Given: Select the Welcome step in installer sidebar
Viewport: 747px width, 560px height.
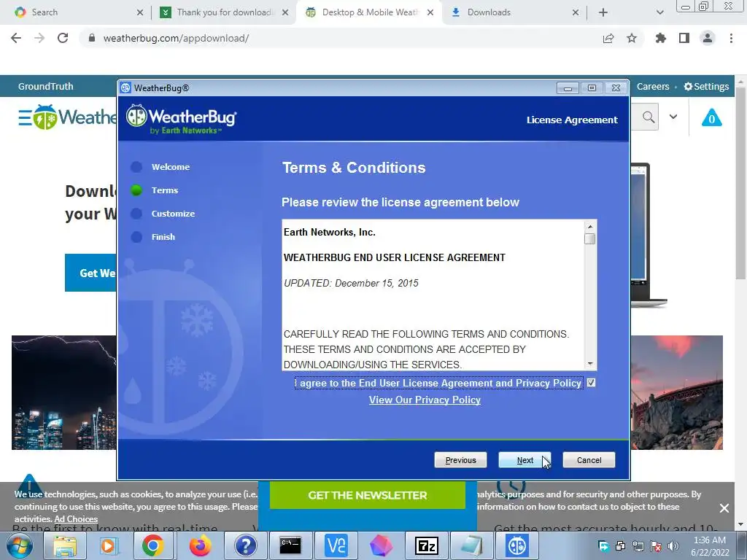Looking at the screenshot, I should [171, 167].
